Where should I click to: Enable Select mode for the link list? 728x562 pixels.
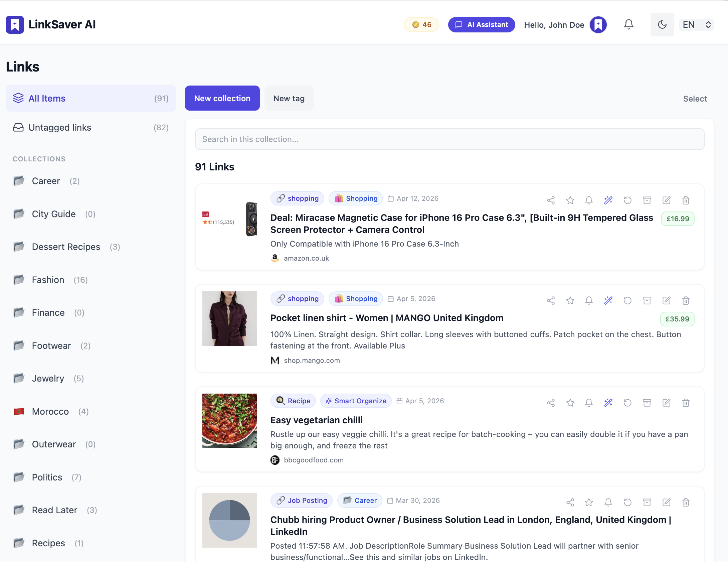pyautogui.click(x=695, y=99)
